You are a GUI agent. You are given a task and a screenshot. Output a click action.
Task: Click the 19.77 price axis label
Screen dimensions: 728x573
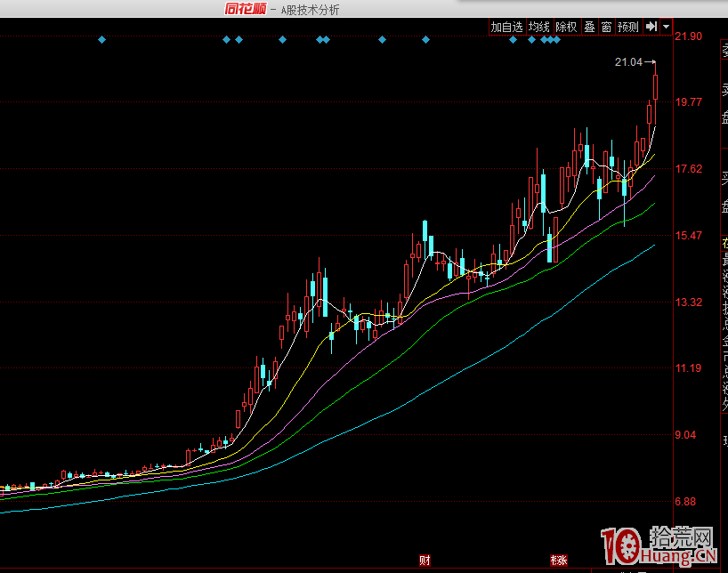coord(689,102)
